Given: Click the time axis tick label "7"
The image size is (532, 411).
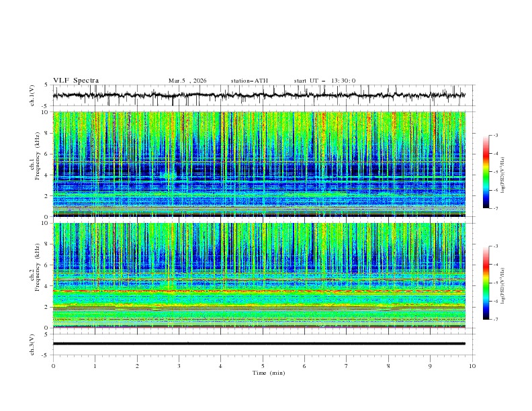Looking at the screenshot, I should (347, 366).
